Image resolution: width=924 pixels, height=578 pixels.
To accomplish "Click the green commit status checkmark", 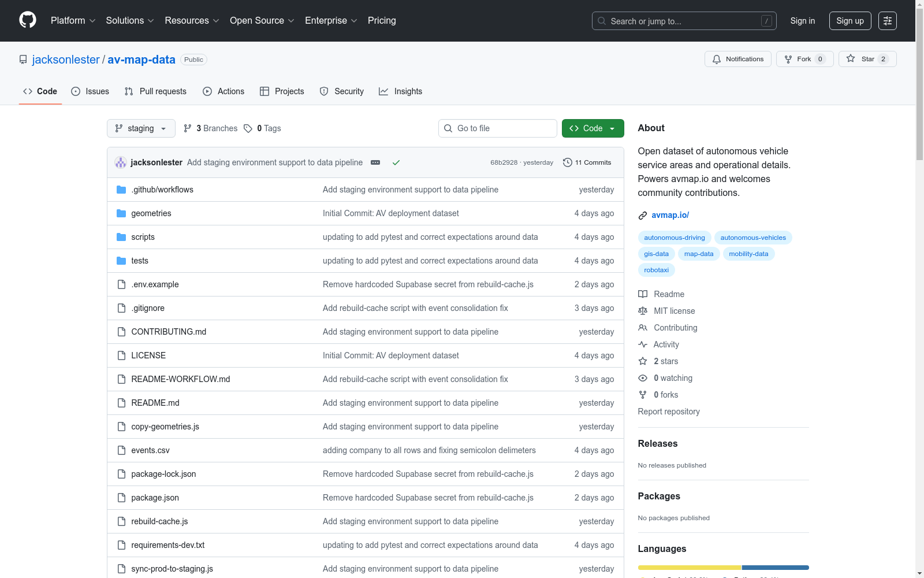I will click(396, 162).
